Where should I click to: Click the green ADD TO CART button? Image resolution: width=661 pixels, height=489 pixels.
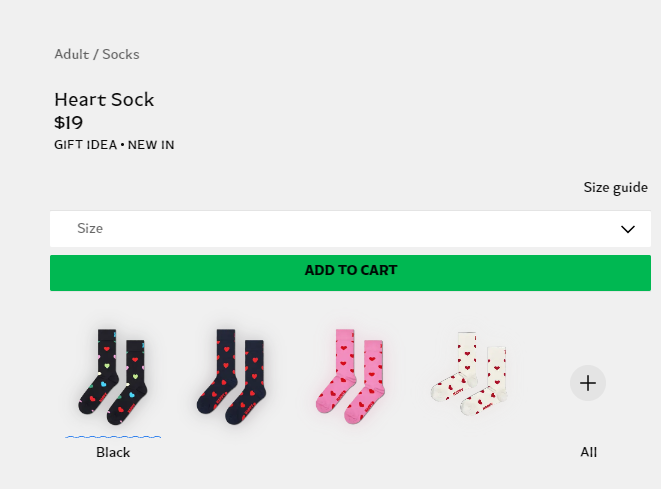click(x=350, y=273)
